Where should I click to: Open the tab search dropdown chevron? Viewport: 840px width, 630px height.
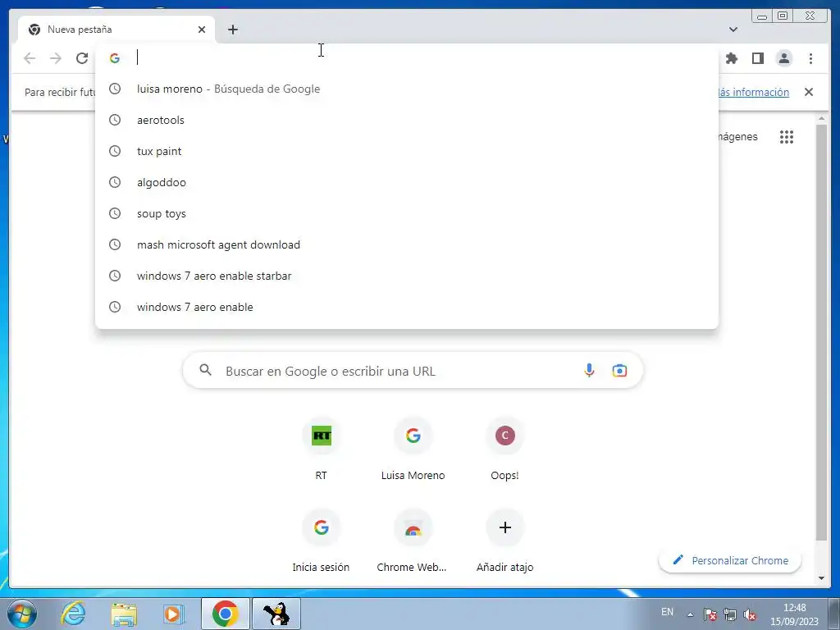point(733,30)
